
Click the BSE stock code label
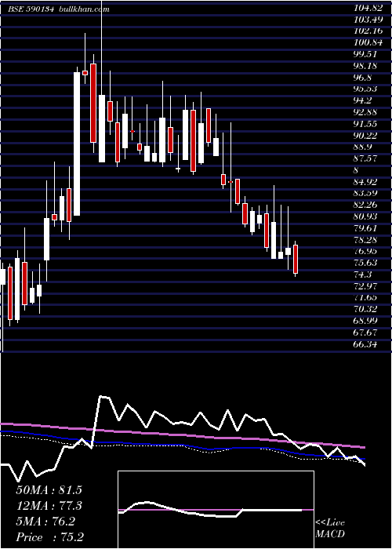[31, 9]
